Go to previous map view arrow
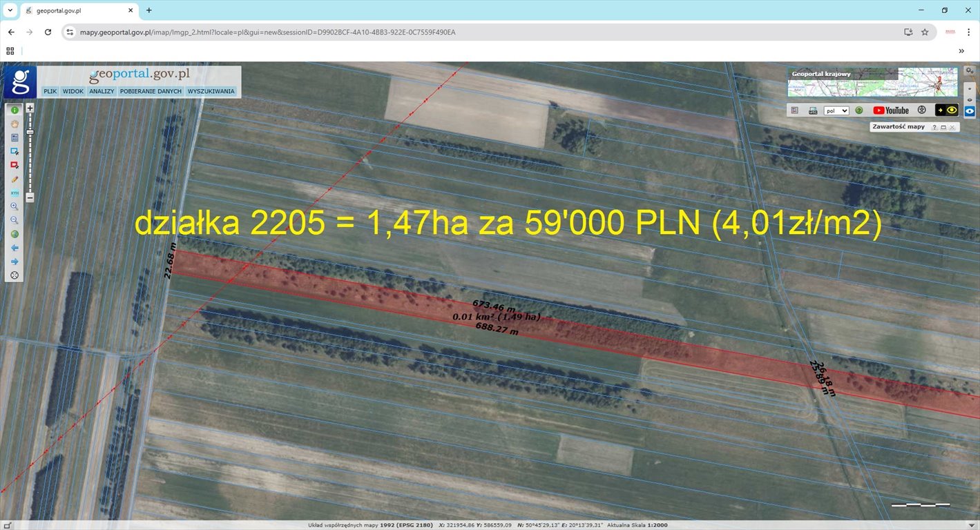 (x=14, y=248)
